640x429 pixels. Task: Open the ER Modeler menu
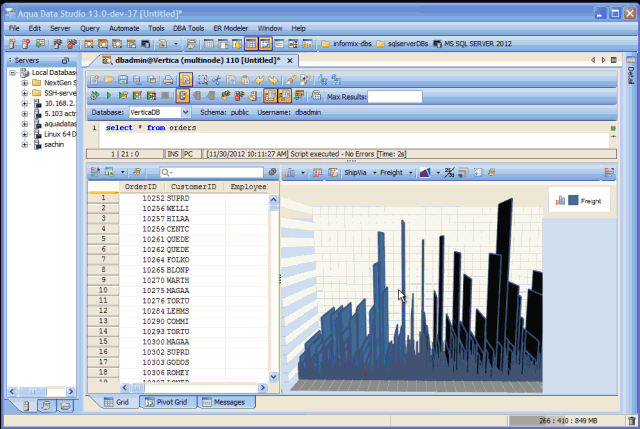coord(231,28)
